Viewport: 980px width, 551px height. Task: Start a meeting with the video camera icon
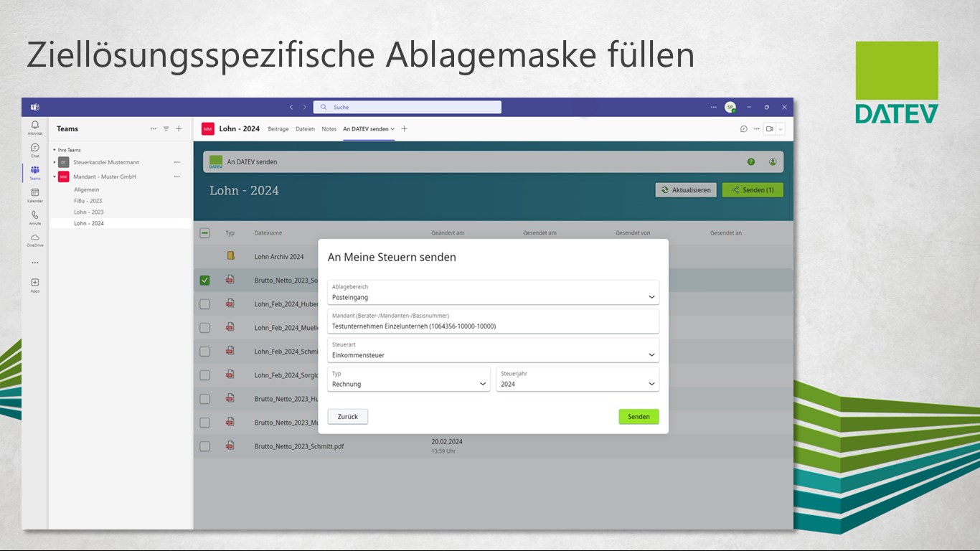coord(770,129)
